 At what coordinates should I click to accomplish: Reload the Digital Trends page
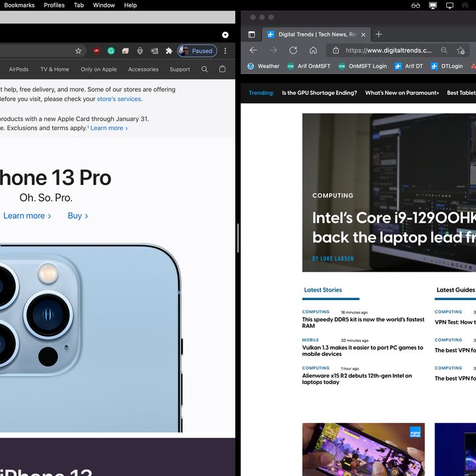coord(293,50)
